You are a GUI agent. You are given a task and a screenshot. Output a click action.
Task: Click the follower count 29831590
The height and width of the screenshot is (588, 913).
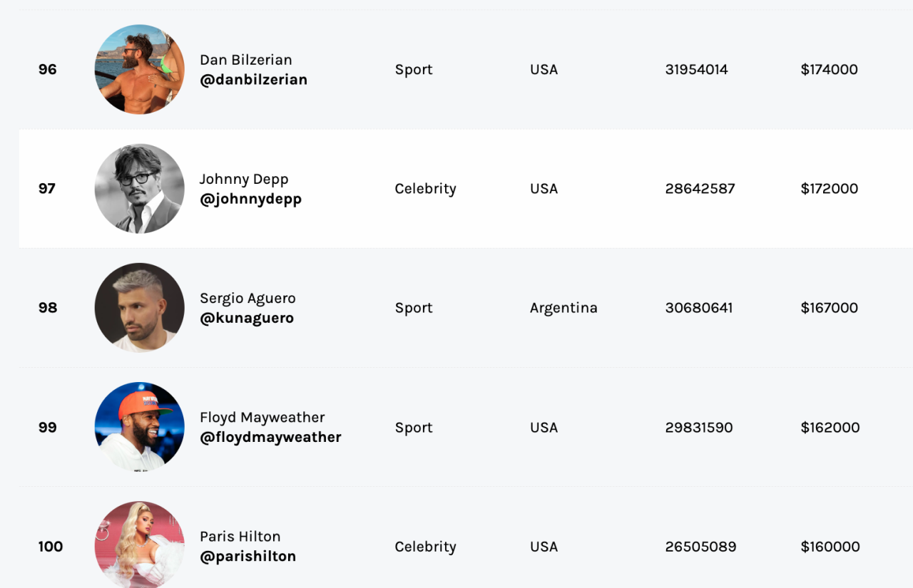[698, 428]
